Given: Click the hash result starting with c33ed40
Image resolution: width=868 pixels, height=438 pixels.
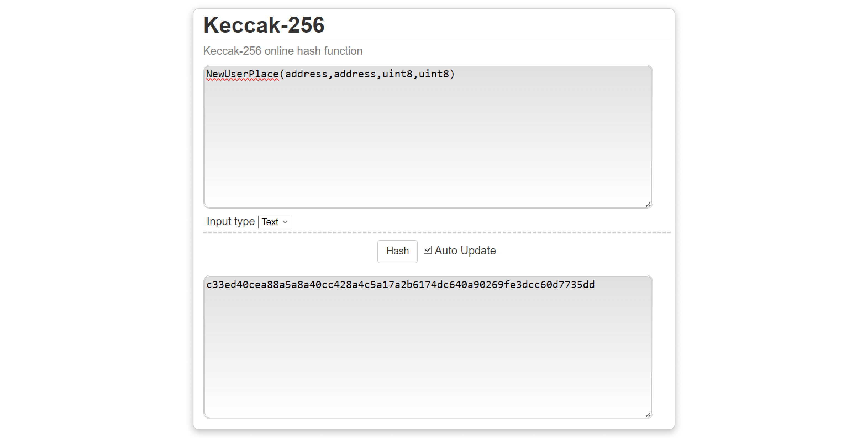Looking at the screenshot, I should coord(400,284).
